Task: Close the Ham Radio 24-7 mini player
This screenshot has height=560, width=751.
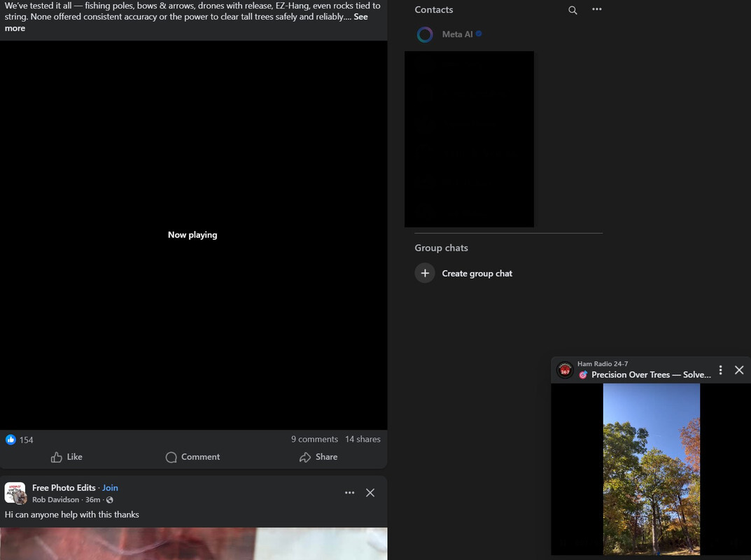Action: point(739,370)
